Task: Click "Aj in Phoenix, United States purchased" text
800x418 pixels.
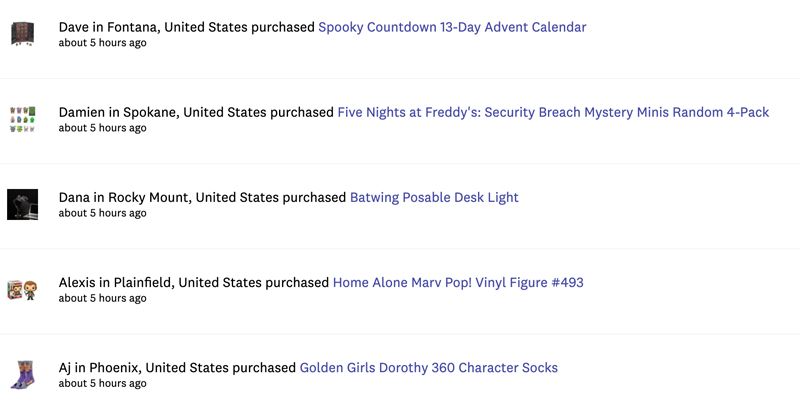Action: click(177, 367)
